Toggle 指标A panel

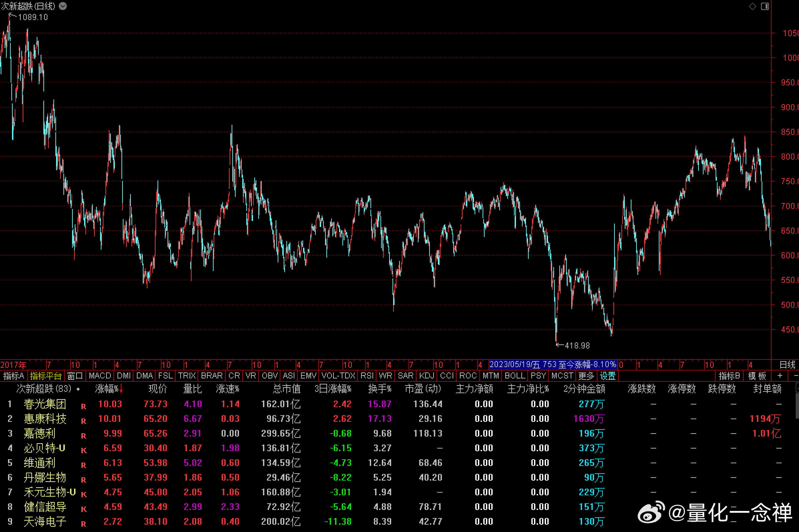pyautogui.click(x=14, y=375)
